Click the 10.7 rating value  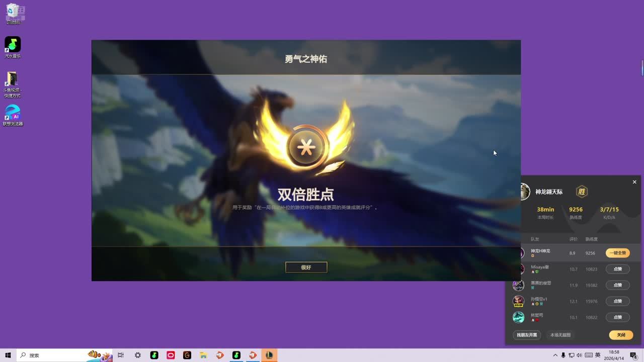[x=573, y=269]
